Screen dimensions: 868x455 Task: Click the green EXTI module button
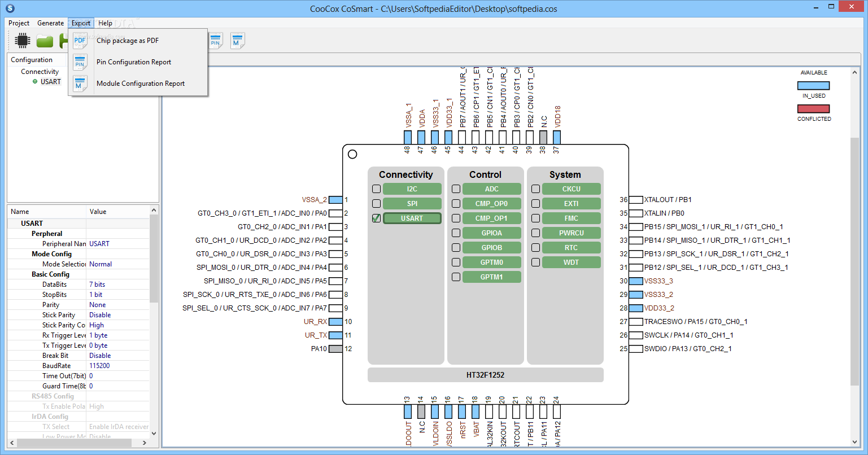[x=572, y=204]
